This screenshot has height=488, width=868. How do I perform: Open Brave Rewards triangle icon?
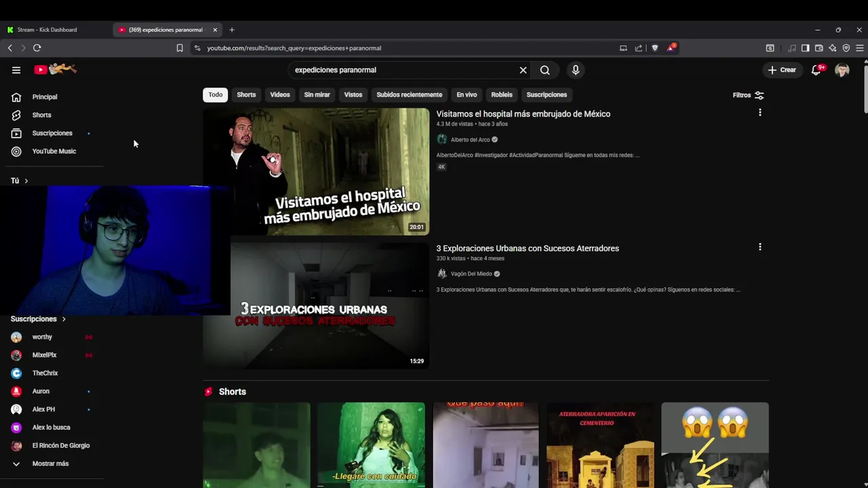pos(671,47)
